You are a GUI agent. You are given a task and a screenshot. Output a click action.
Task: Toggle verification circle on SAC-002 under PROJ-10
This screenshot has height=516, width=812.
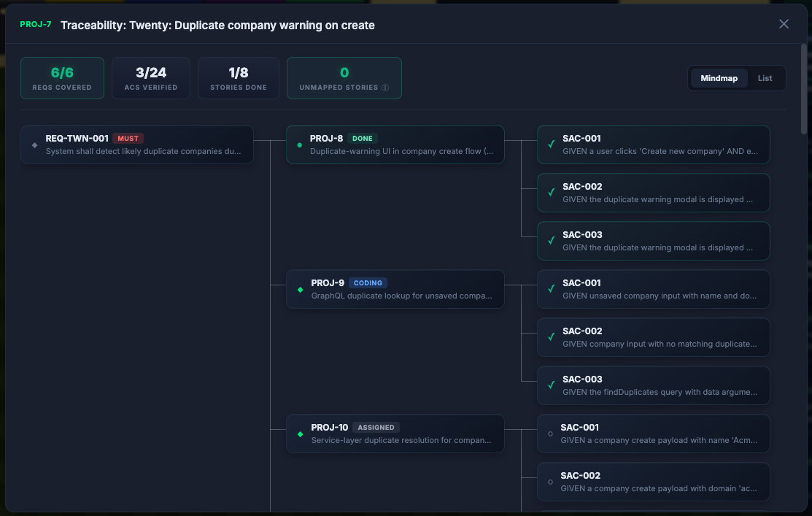[552, 481]
